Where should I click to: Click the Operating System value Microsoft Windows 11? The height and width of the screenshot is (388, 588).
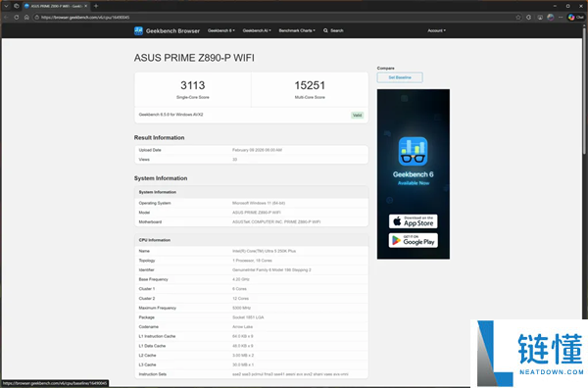pyautogui.click(x=259, y=203)
